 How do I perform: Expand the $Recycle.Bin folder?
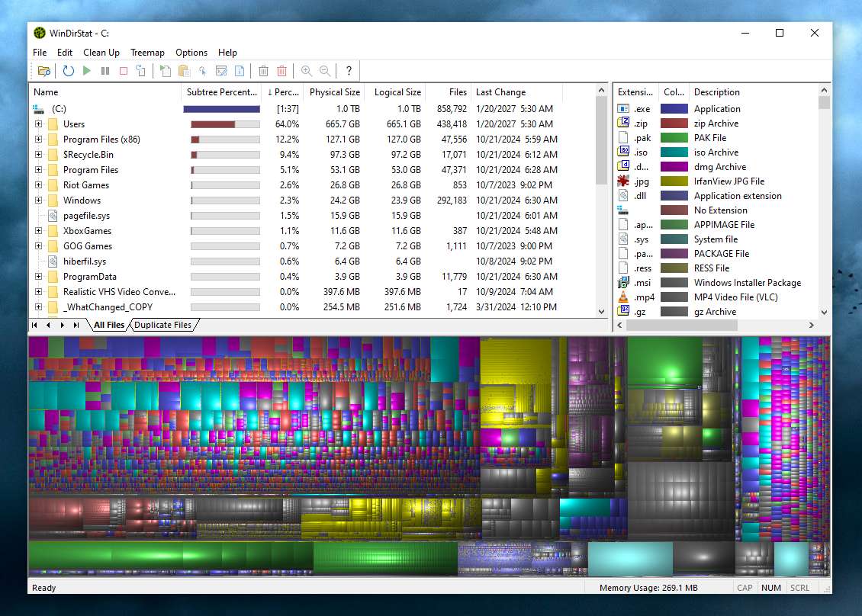click(x=38, y=155)
